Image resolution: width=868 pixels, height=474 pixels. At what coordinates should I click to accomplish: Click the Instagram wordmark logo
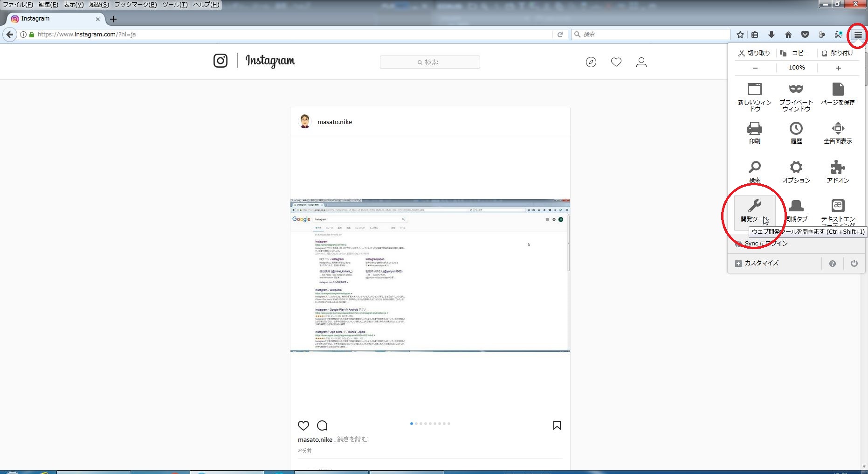[x=270, y=61]
